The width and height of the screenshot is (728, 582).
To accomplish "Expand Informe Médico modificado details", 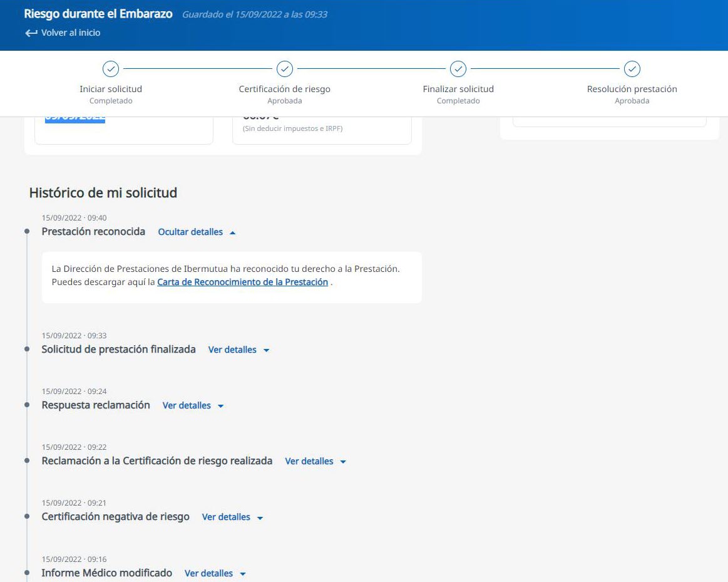I will pyautogui.click(x=208, y=573).
